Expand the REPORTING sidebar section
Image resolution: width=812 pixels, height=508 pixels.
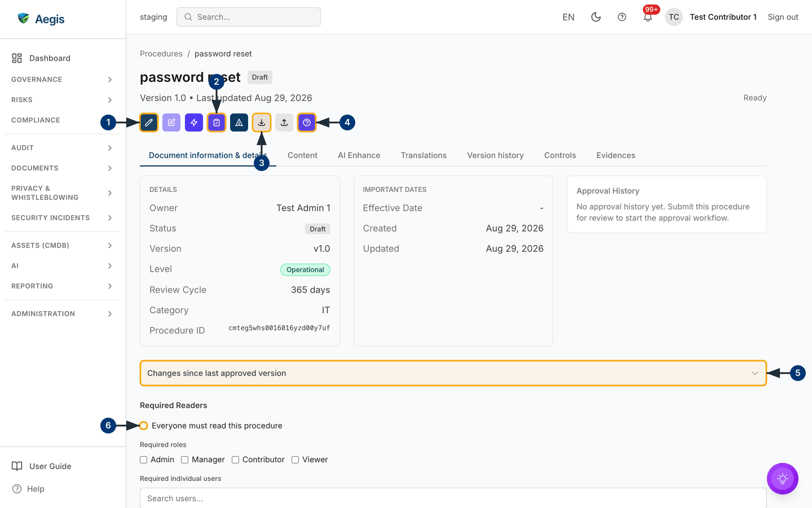tap(62, 286)
